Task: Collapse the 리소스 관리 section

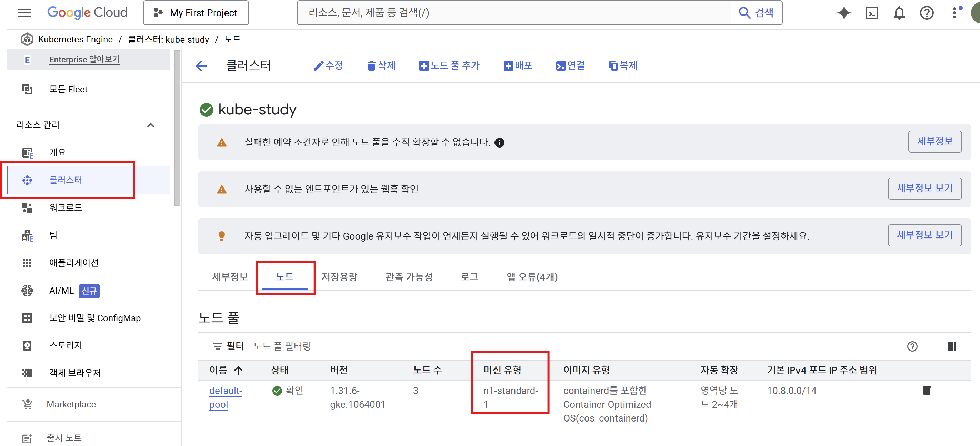Action: pos(151,125)
